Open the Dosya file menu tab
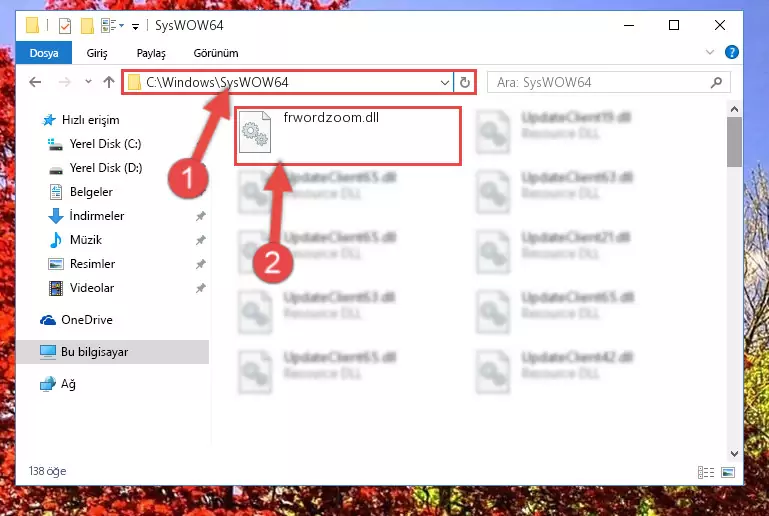The image size is (769, 516). (44, 53)
